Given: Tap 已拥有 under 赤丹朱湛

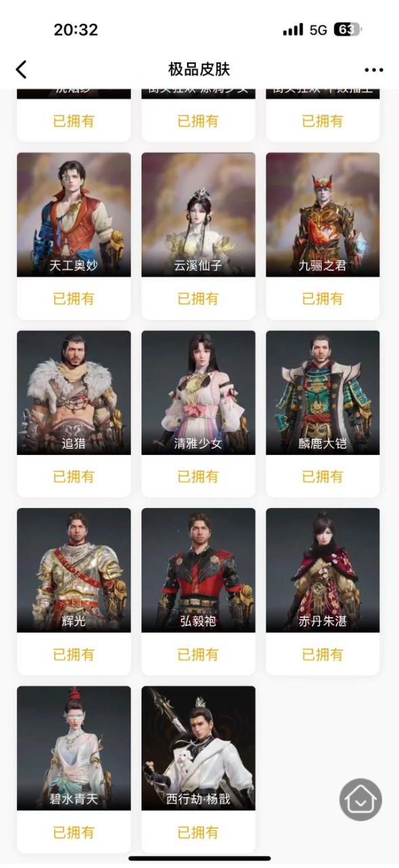Looking at the screenshot, I should click(322, 654).
